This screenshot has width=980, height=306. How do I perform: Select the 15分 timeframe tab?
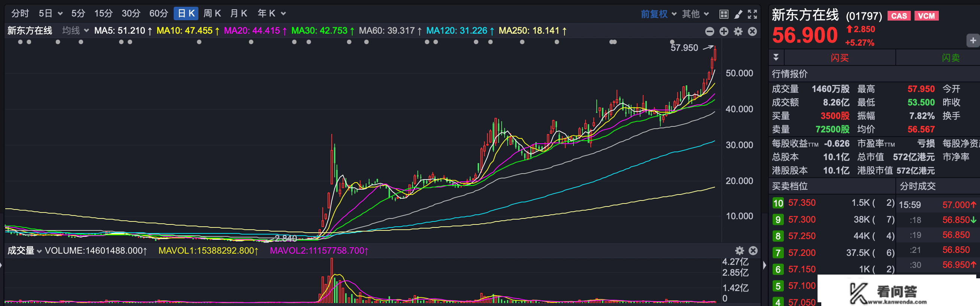tap(103, 14)
